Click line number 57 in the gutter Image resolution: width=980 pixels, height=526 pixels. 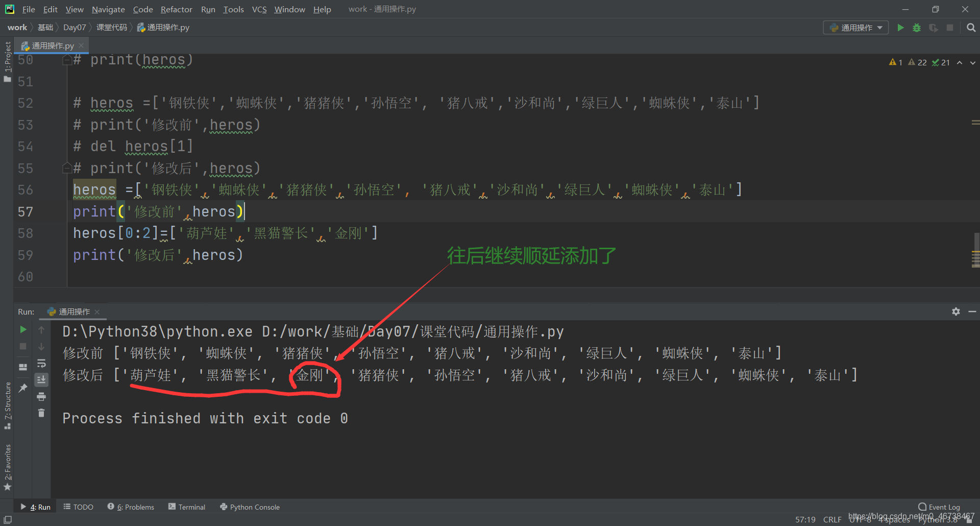[26, 212]
